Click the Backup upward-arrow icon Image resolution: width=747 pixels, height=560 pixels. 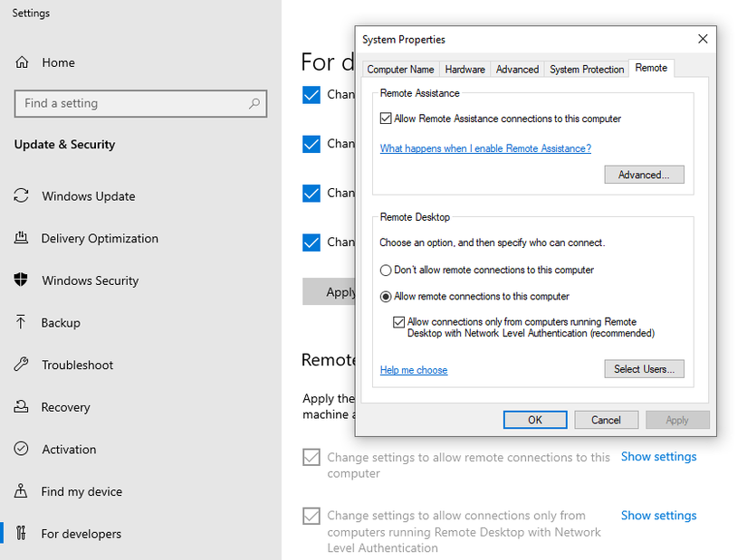pos(21,322)
